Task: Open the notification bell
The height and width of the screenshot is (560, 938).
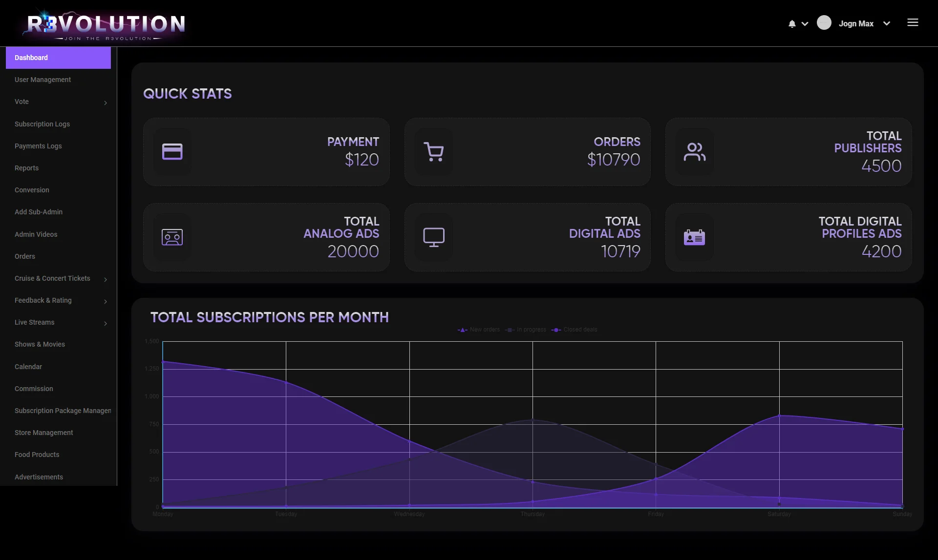Action: pos(792,23)
